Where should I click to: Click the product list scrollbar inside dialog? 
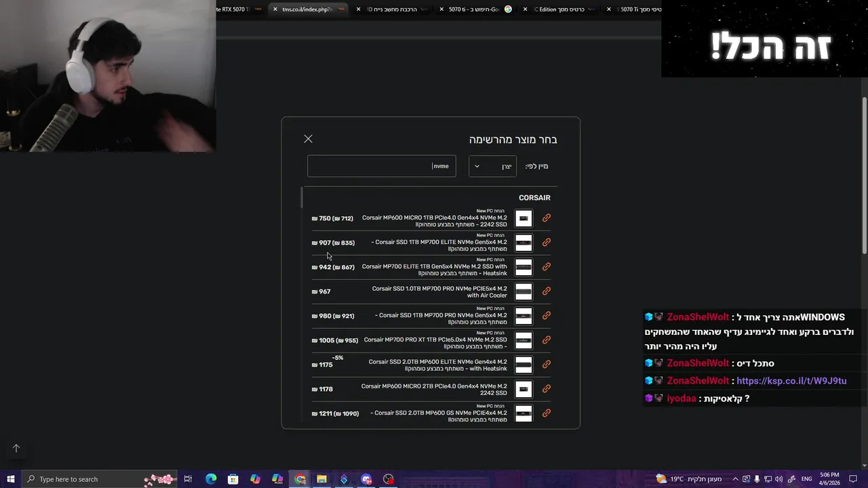point(302,199)
